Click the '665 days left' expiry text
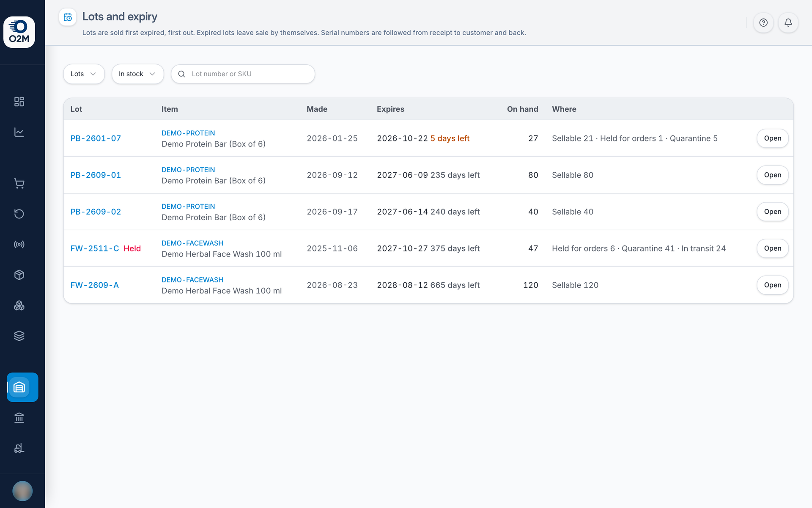The width and height of the screenshot is (812, 508). coord(455,285)
